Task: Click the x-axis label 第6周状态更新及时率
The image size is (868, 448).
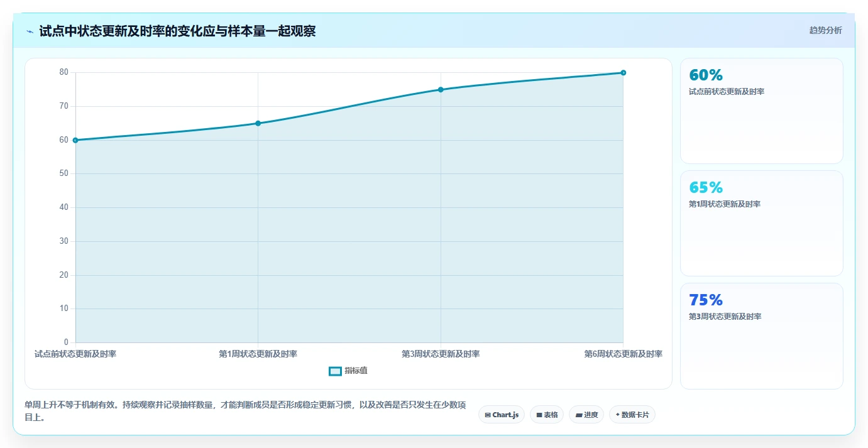Action: coord(623,354)
